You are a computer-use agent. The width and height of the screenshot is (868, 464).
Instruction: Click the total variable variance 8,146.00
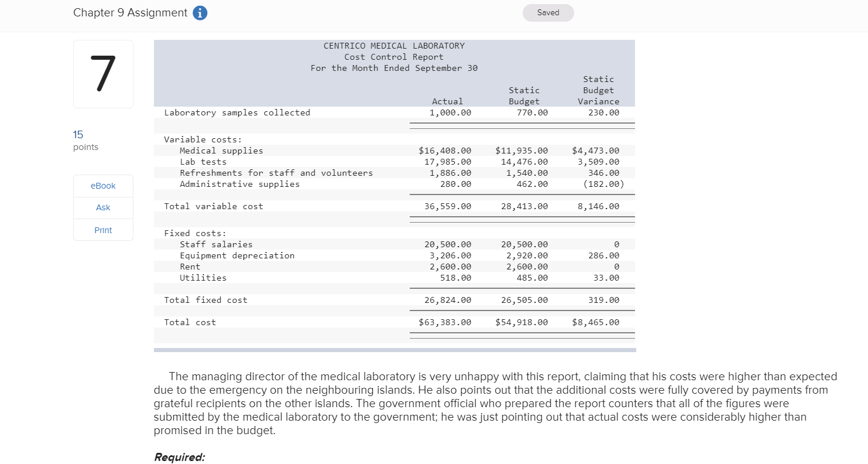598,206
